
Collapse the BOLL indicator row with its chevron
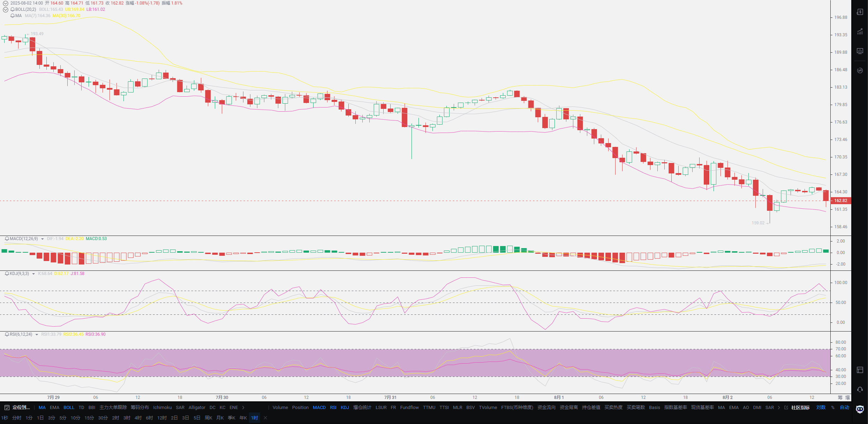6,9
